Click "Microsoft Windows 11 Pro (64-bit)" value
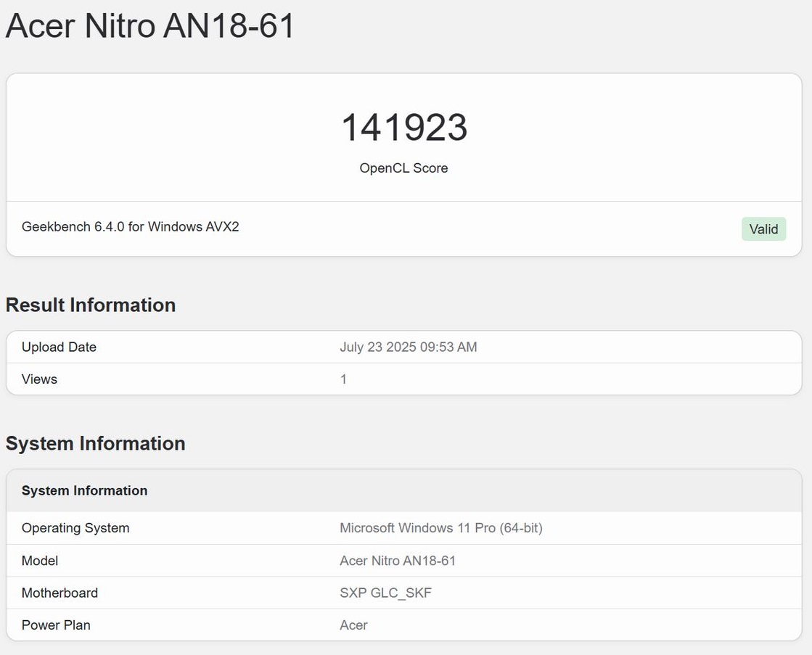Screen dimensions: 812x655 441,528
